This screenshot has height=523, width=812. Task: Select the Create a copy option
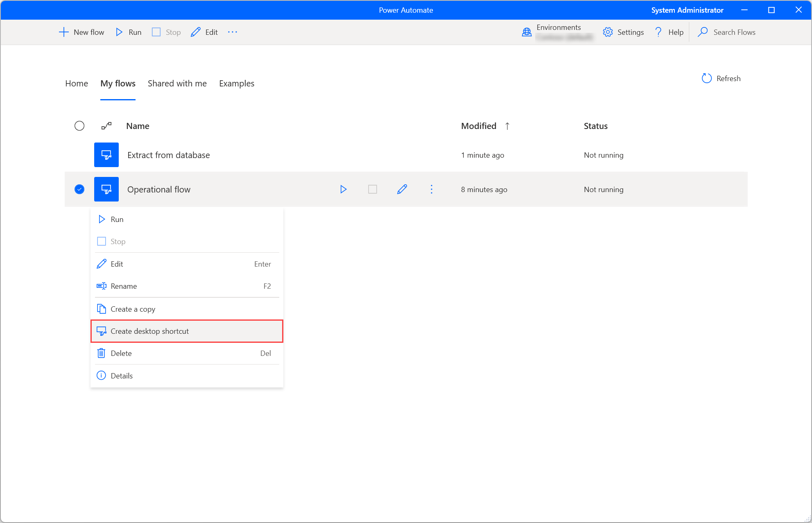click(133, 308)
